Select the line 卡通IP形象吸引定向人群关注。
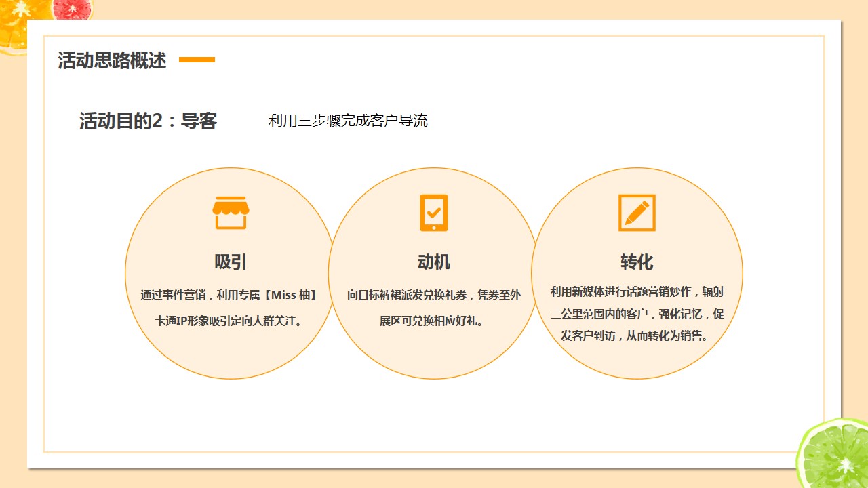This screenshot has width=868, height=488. coord(231,321)
